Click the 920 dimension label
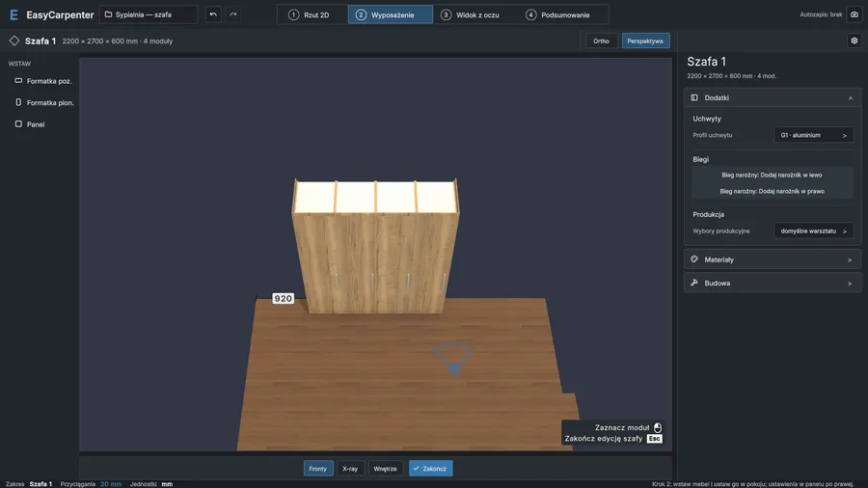Image resolution: width=868 pixels, height=488 pixels. pos(283,298)
